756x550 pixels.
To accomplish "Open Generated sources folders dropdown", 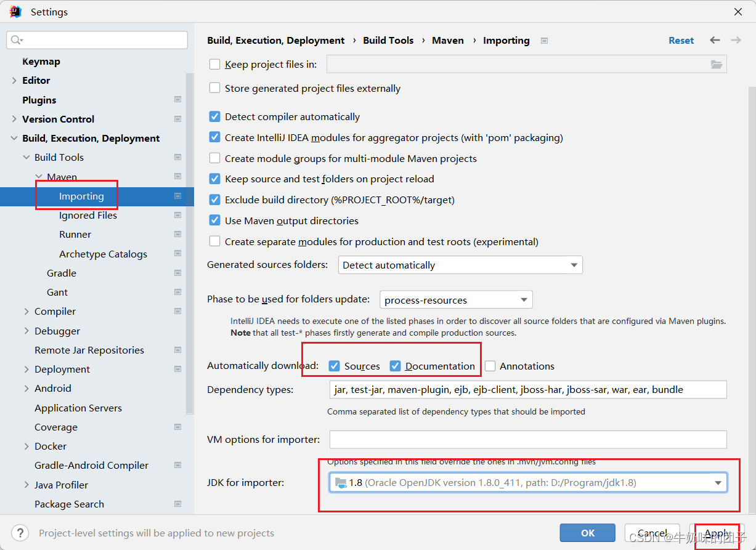I will pyautogui.click(x=460, y=265).
